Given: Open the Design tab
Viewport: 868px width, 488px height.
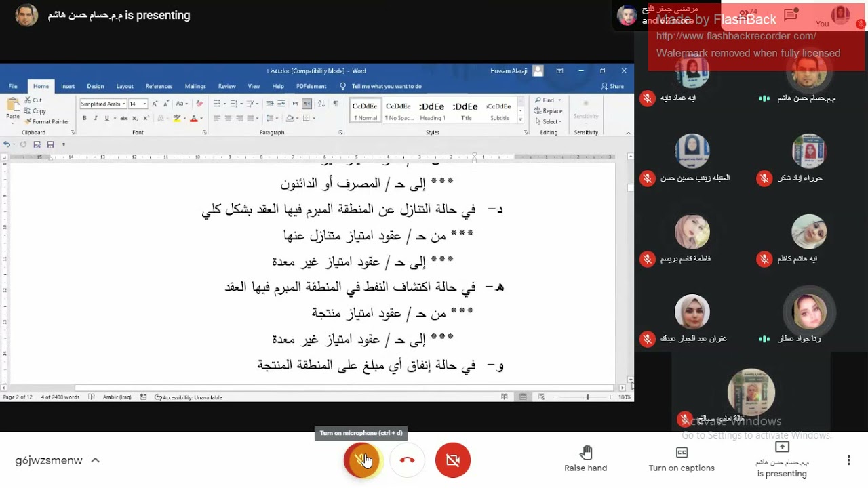Looking at the screenshot, I should tap(96, 86).
